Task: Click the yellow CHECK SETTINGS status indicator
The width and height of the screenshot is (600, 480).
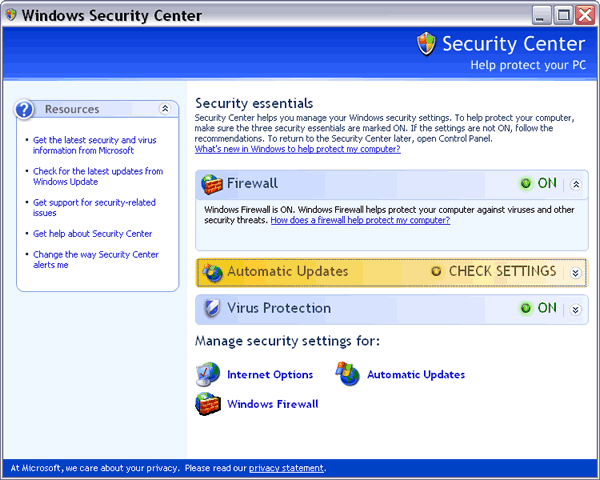Action: [436, 271]
